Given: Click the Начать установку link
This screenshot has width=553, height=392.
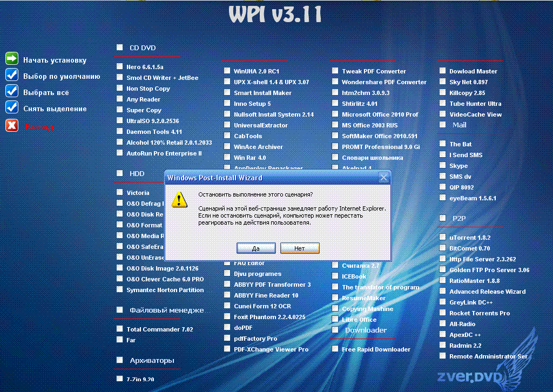Looking at the screenshot, I should tap(55, 60).
